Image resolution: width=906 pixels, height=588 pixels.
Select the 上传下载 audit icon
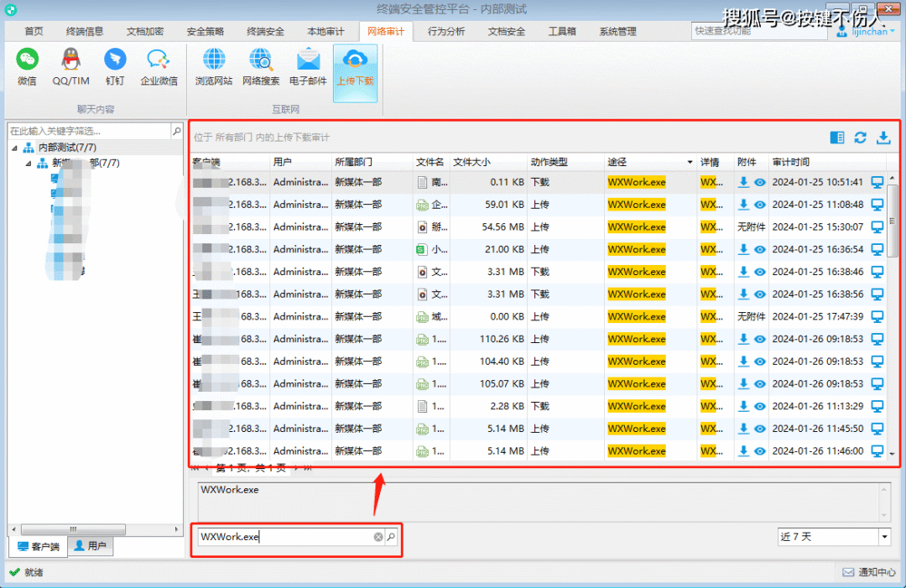point(355,72)
